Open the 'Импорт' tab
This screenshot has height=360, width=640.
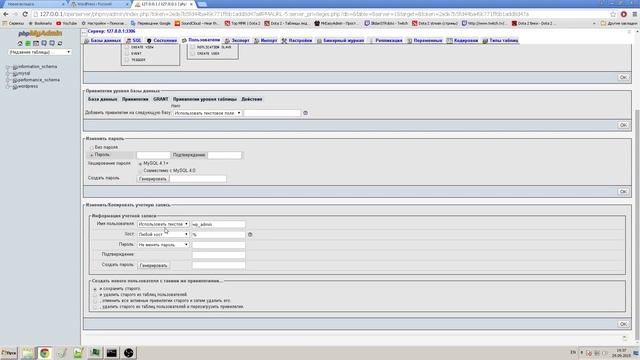click(266, 41)
